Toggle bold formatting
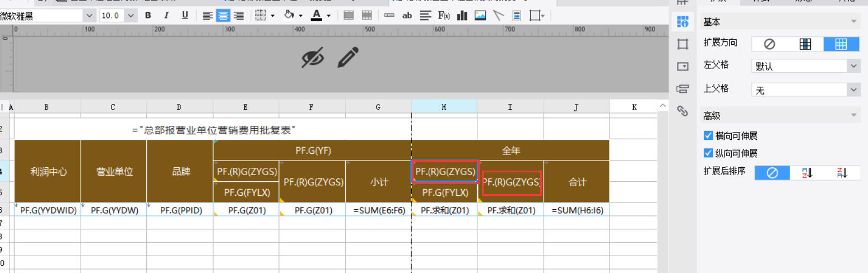Image resolution: width=868 pixels, height=273 pixels. (x=148, y=15)
